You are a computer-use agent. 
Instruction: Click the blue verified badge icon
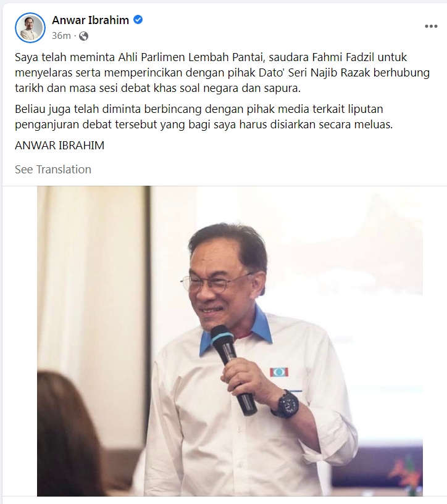[x=138, y=20]
